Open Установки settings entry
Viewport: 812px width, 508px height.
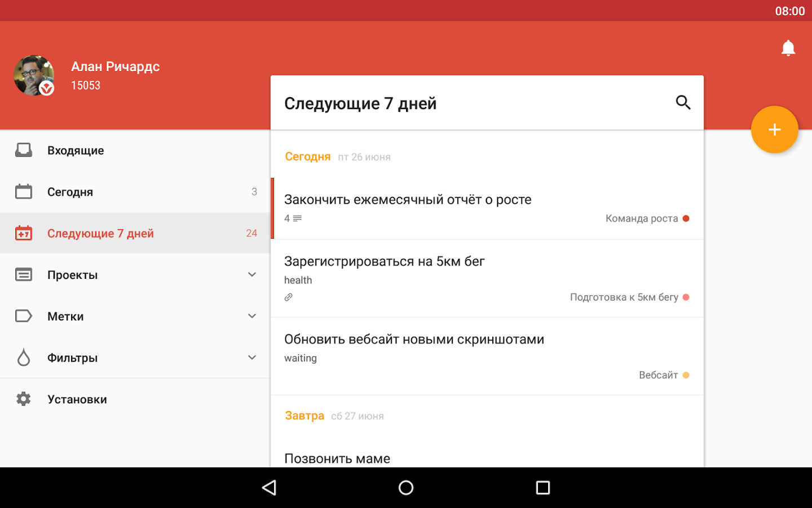tap(135, 399)
